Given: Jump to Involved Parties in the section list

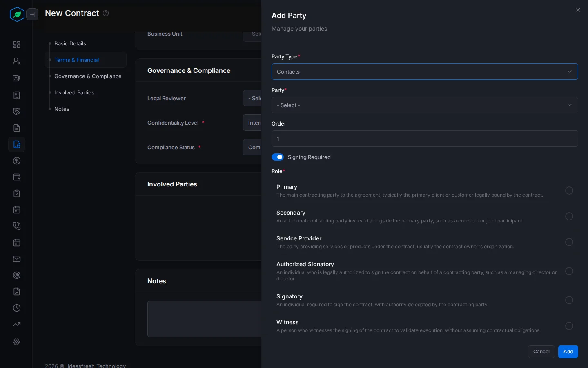Looking at the screenshot, I should 74,92.
